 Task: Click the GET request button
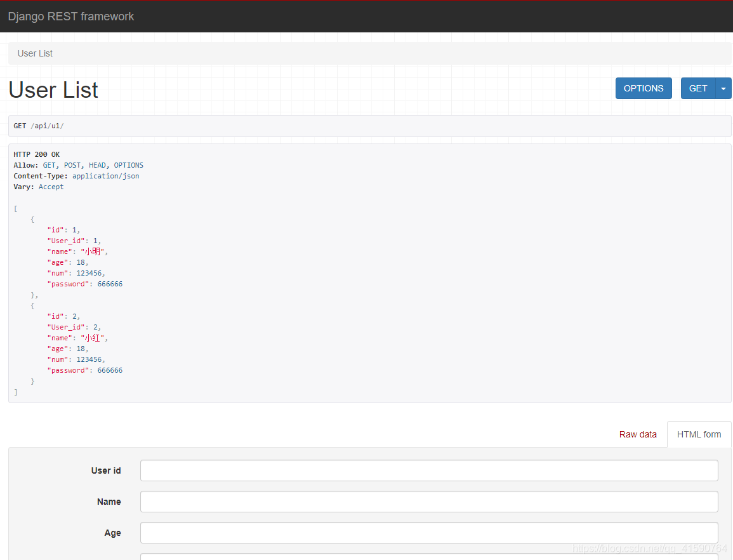698,88
